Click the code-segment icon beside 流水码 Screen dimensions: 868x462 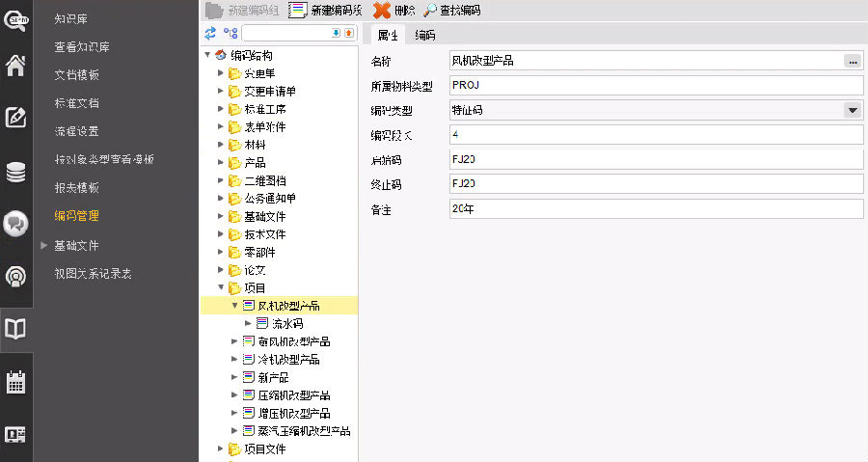(262, 323)
